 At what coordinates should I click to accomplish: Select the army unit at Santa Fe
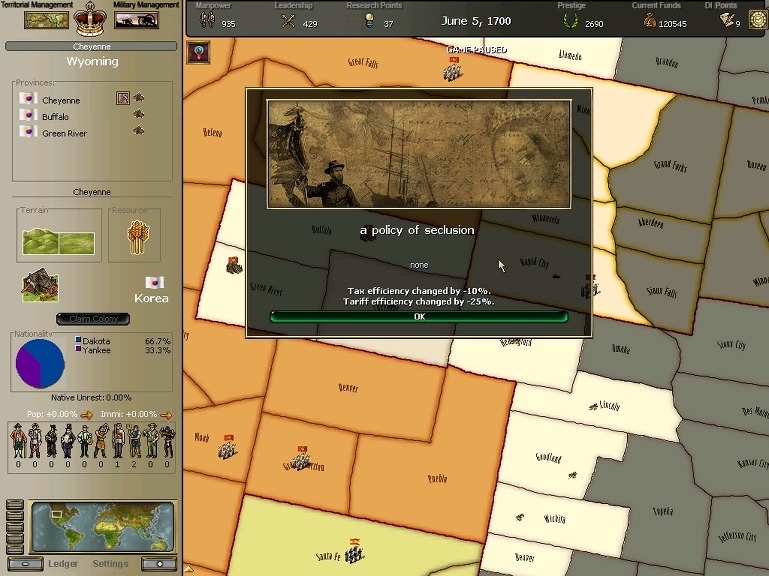(x=354, y=550)
